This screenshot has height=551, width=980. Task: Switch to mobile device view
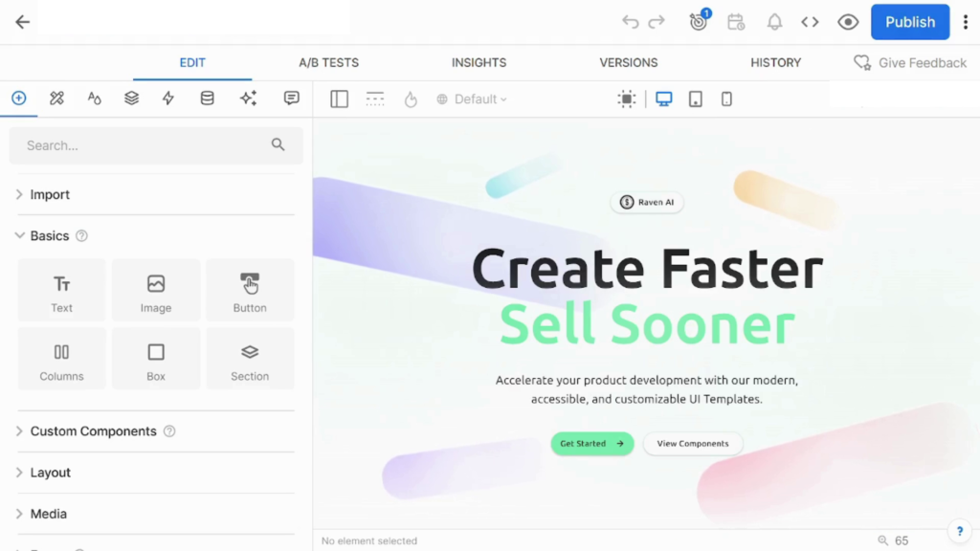(726, 99)
